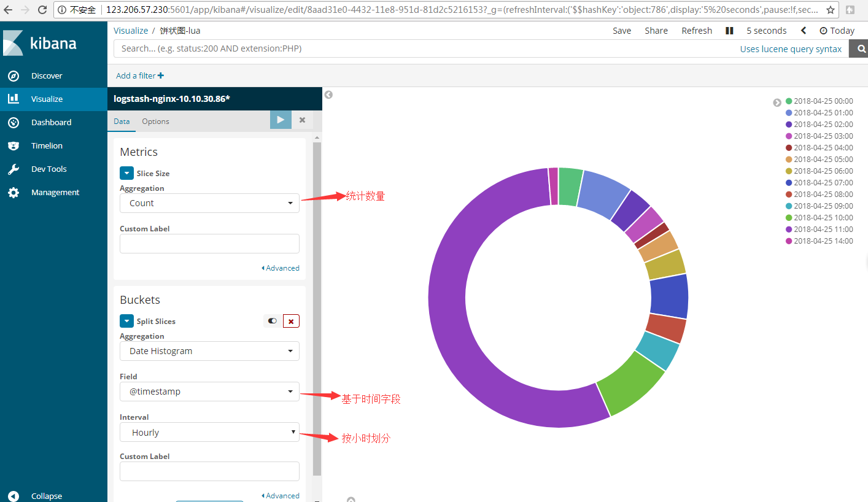Open the Save menu item
This screenshot has height=502, width=868.
622,31
